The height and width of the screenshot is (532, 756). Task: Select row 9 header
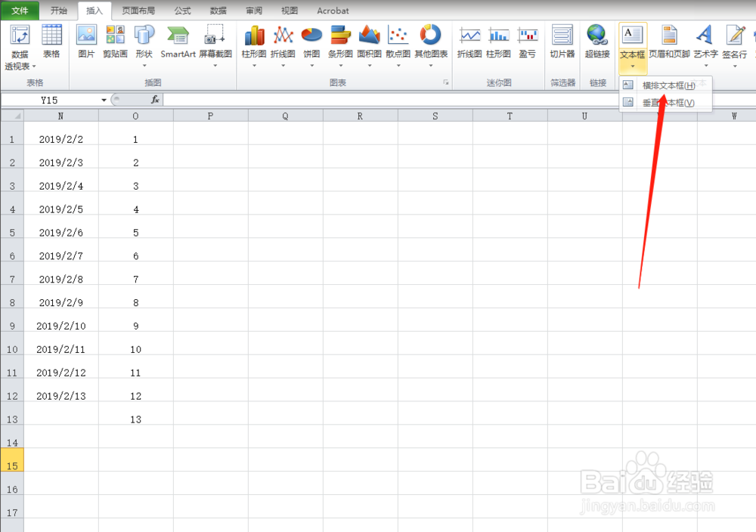tap(12, 320)
